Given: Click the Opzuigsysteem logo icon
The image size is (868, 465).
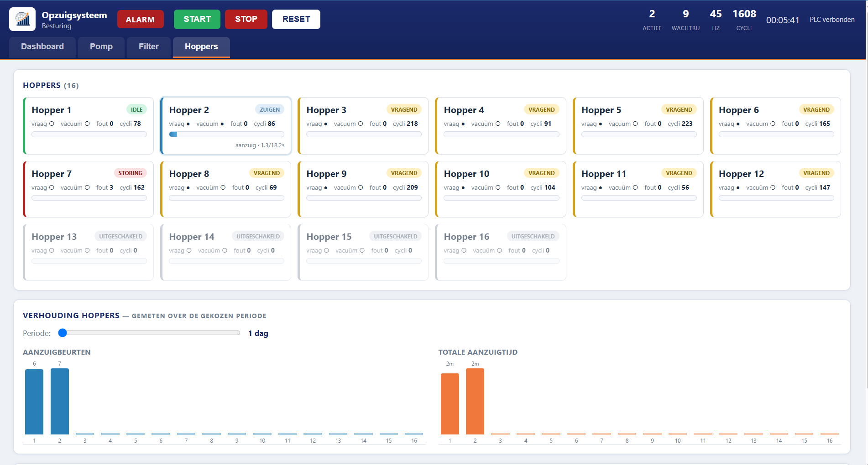Looking at the screenshot, I should tap(22, 19).
